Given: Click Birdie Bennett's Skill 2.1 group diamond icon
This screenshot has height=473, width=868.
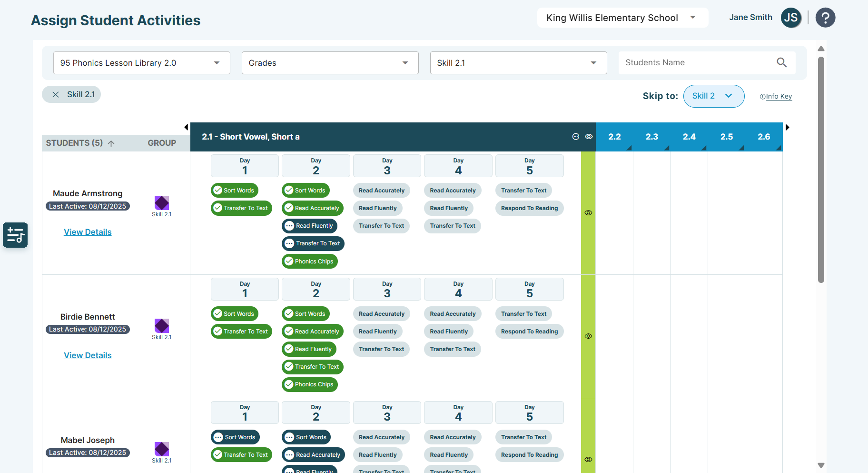Looking at the screenshot, I should pos(162,326).
